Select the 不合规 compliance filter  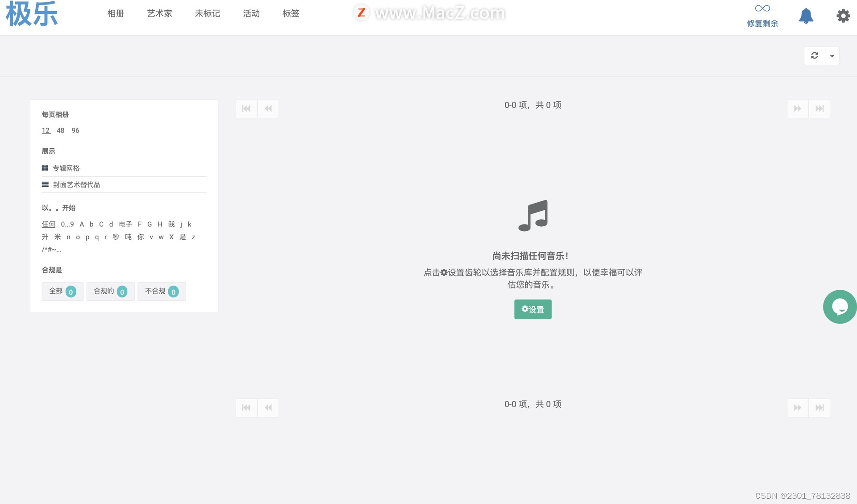(162, 291)
